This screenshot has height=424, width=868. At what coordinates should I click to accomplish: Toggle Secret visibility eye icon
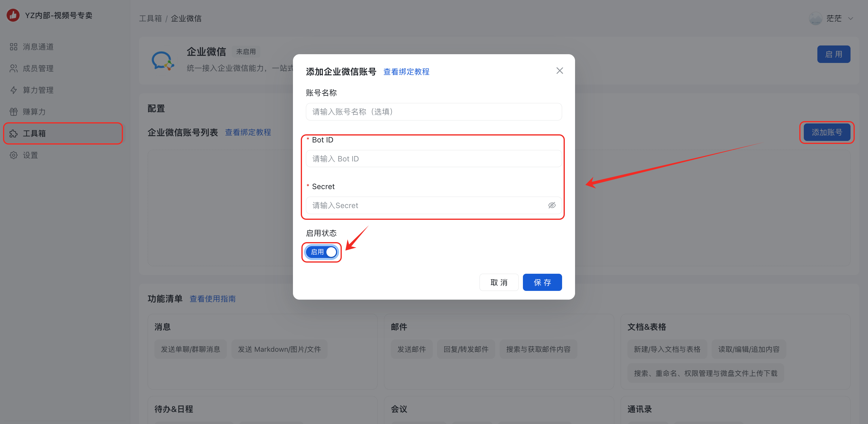tap(552, 205)
